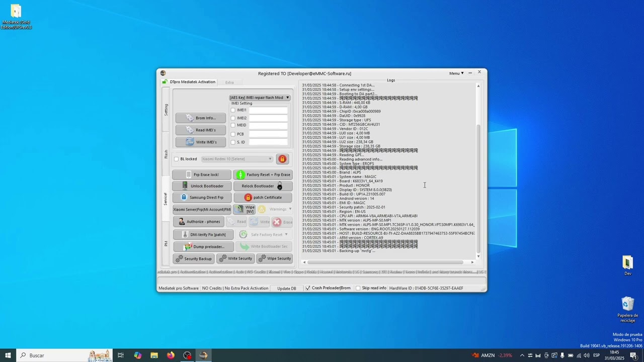Click Relock Bootloader
This screenshot has width=644, height=362.
click(263, 186)
